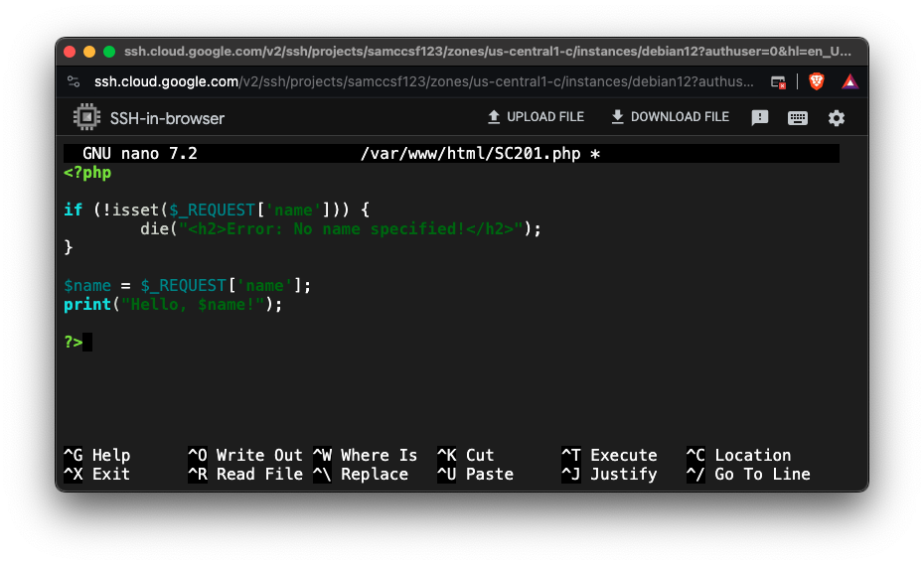Click the SSH-in-browser chip logo icon
Image resolution: width=924 pixels, height=565 pixels.
pos(87,118)
